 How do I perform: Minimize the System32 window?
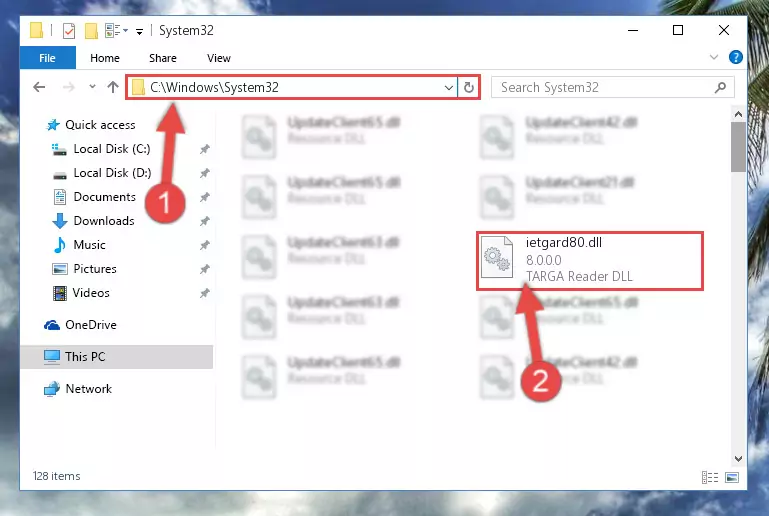tap(633, 30)
